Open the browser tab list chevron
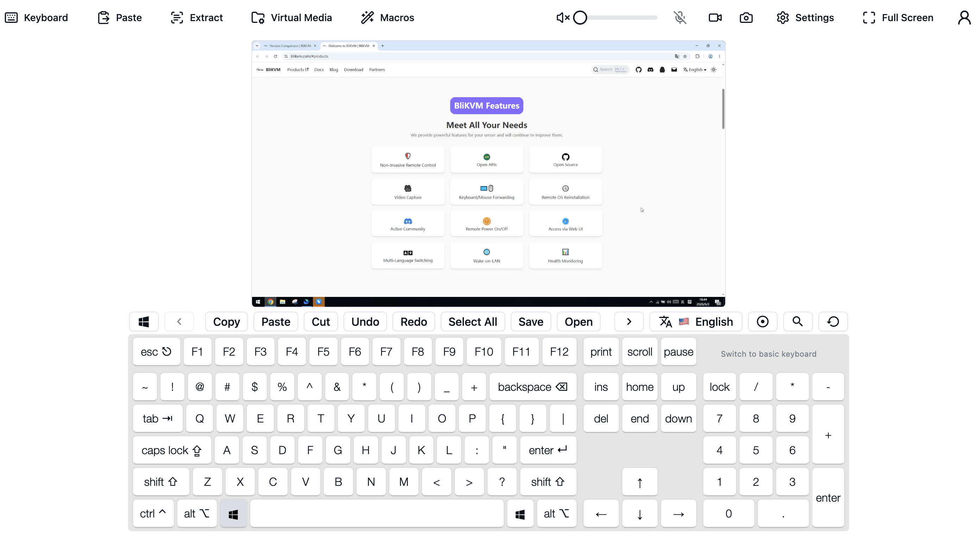Viewport: 980px width, 534px height. [257, 46]
